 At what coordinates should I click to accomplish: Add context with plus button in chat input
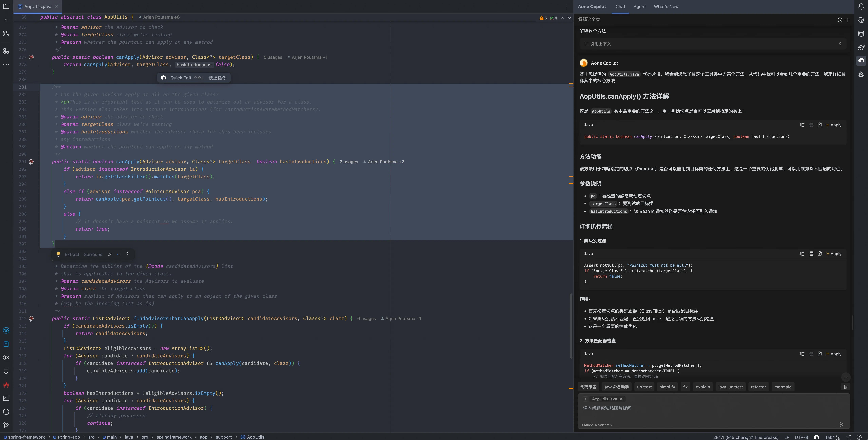[585, 399]
